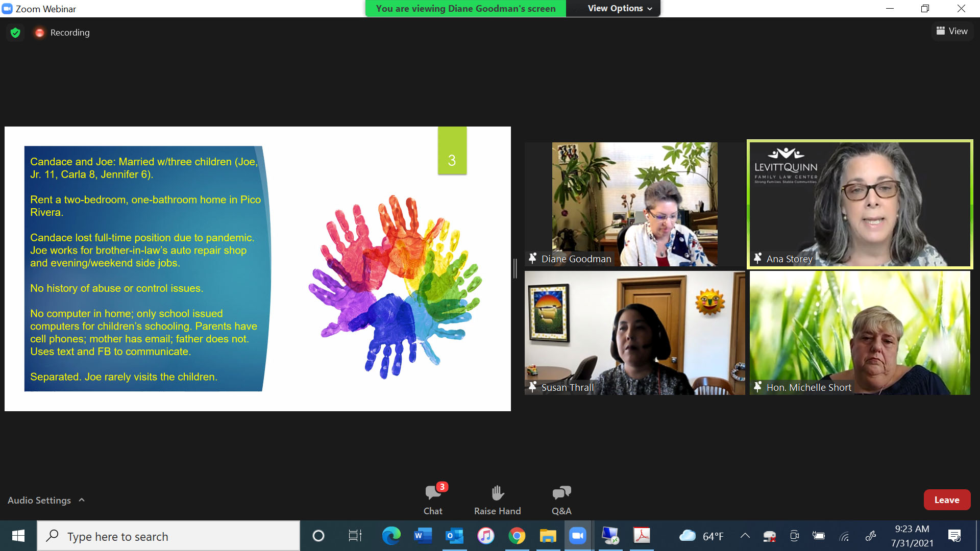Viewport: 980px width, 551px height.
Task: Click the pin icon on Hon. Michelle Short's tile
Action: tap(758, 387)
